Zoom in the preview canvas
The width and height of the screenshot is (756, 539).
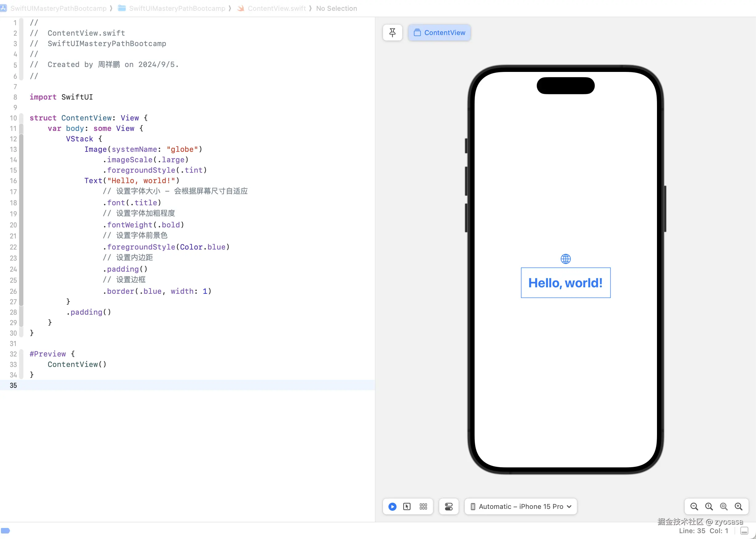click(738, 506)
